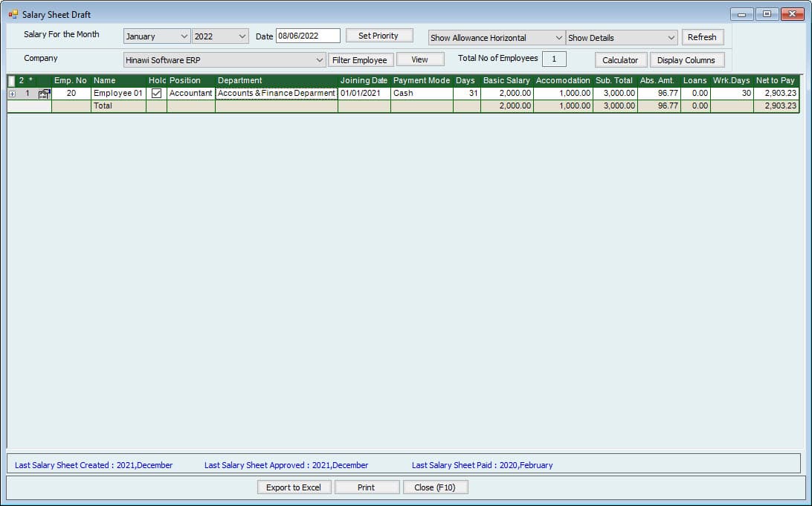Click the Sub. Total column header
Screen dimensions: 812x506
click(x=615, y=81)
